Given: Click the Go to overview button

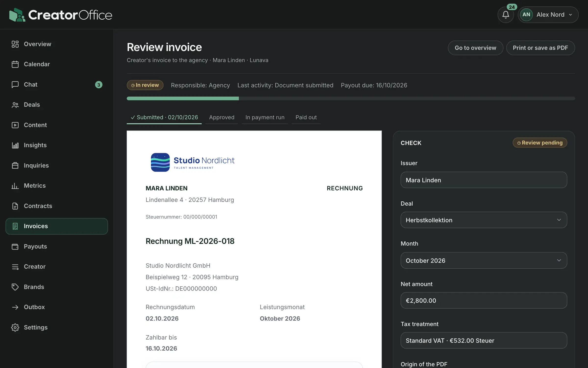Looking at the screenshot, I should [475, 48].
